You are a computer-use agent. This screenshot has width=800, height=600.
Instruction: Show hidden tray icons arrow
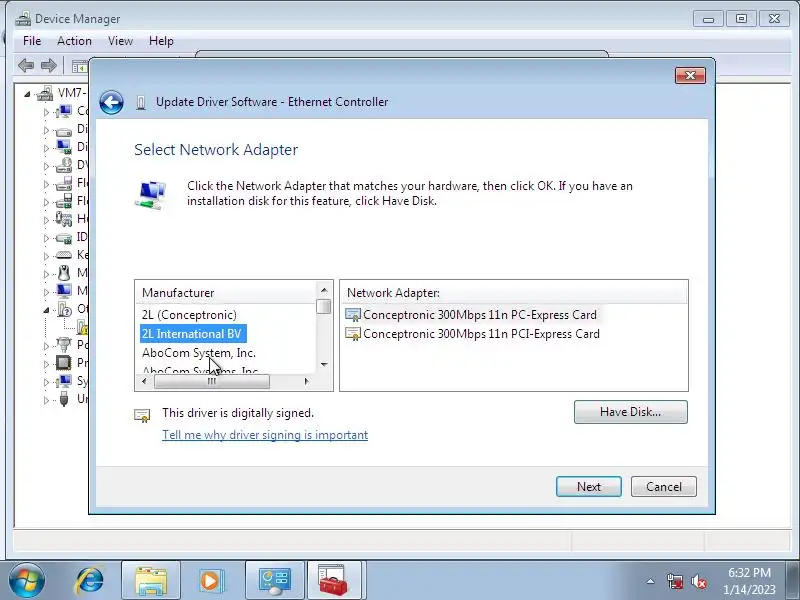coord(651,581)
